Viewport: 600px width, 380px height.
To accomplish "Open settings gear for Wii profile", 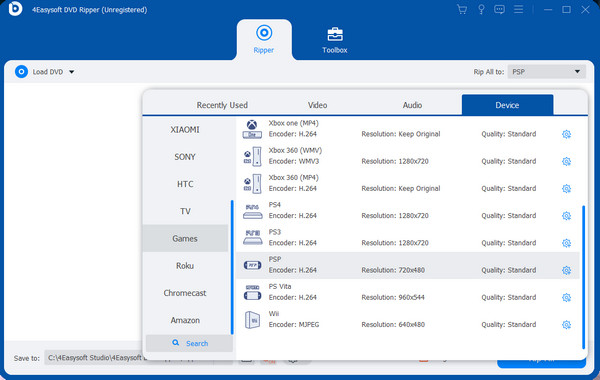I will [x=566, y=325].
